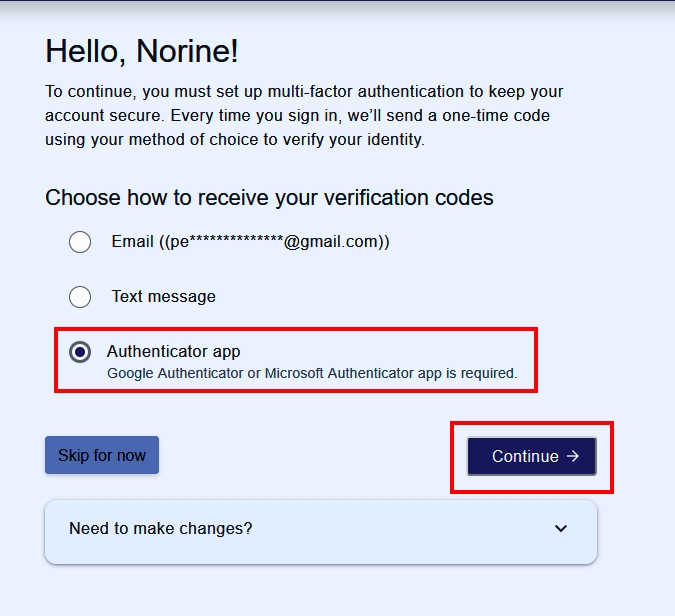The height and width of the screenshot is (616, 675).
Task: Expand the Need to make changes? panel
Action: pos(321,532)
